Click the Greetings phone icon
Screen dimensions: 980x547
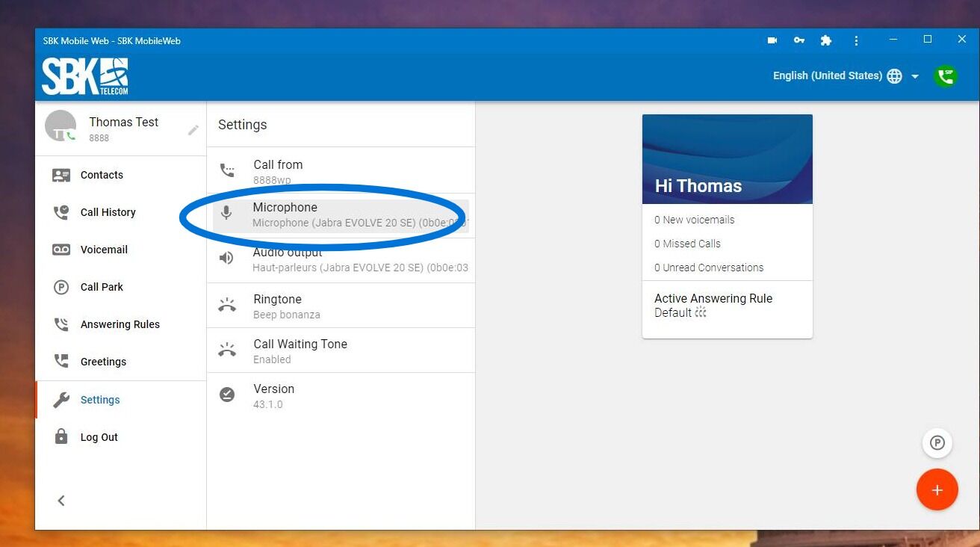[x=61, y=362]
